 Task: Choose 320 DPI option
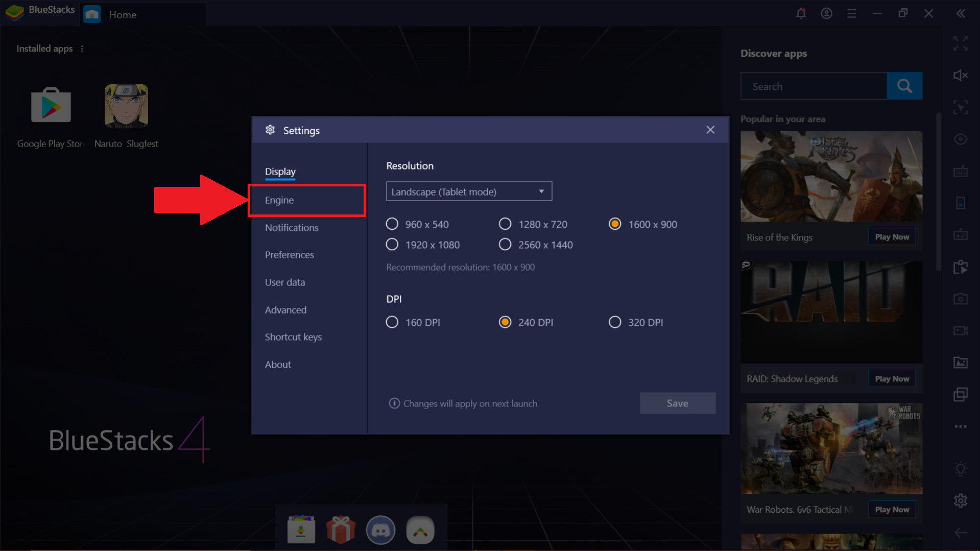tap(615, 322)
